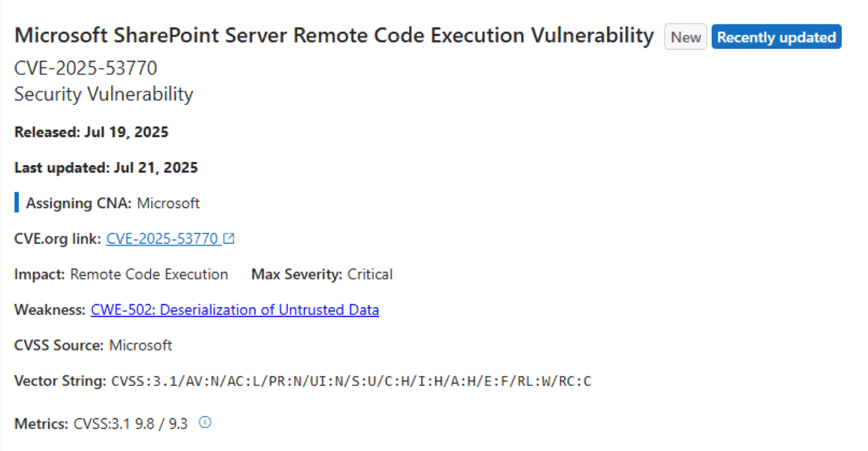868x451 pixels.
Task: Open the CWE-502 Deserialization of Untrusted Data link
Action: pyautogui.click(x=235, y=310)
